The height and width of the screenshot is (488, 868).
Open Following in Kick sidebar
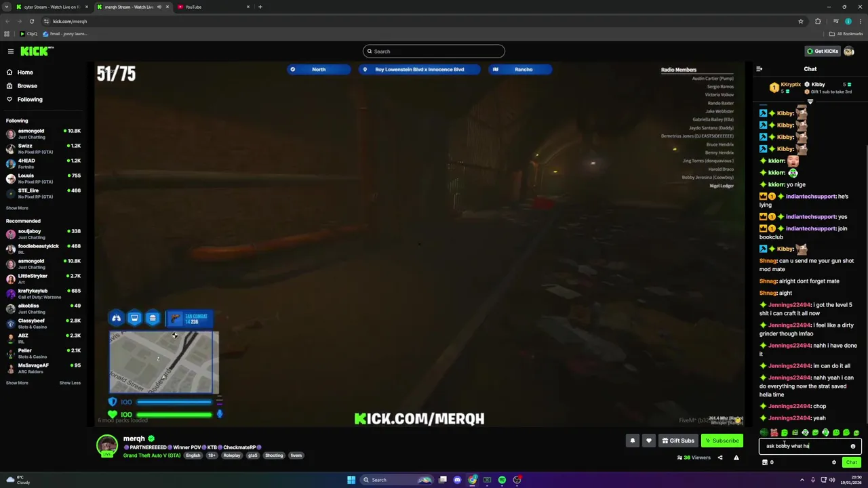click(x=30, y=99)
